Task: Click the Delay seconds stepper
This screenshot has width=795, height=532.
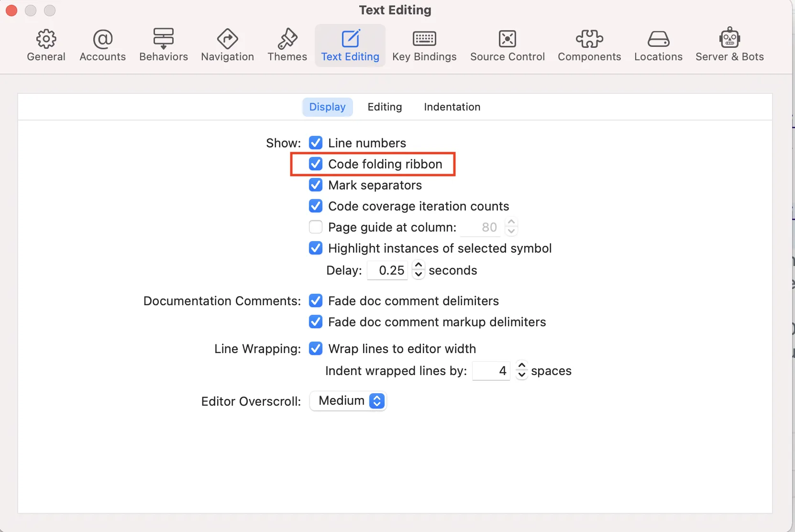Action: pos(419,270)
